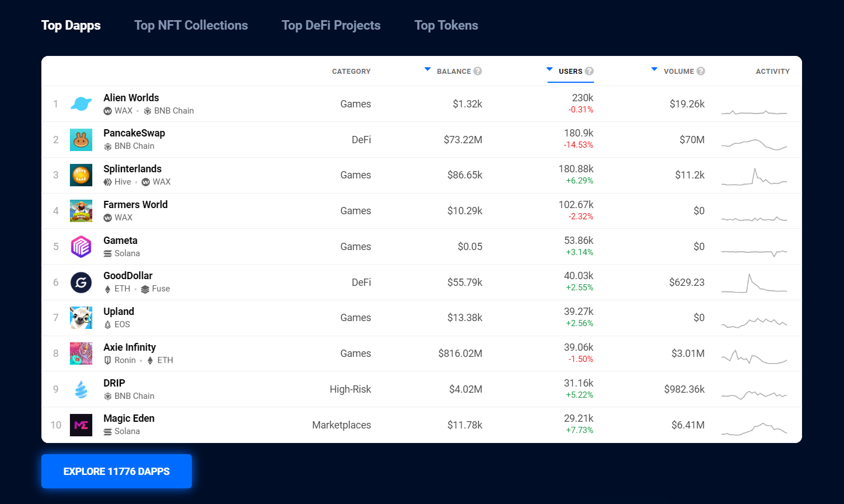Open the GoodDollar dapp link
Image resolution: width=844 pixels, height=504 pixels.
(128, 276)
